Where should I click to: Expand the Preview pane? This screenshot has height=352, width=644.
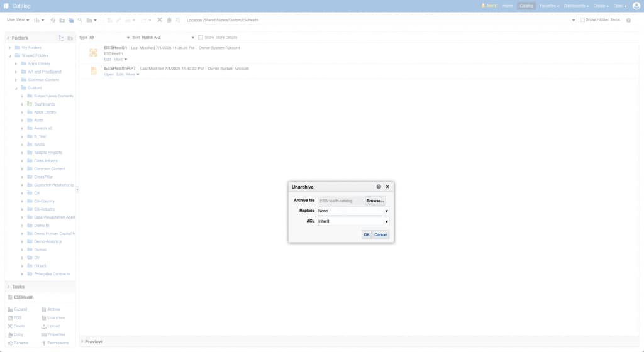pyautogui.click(x=82, y=341)
